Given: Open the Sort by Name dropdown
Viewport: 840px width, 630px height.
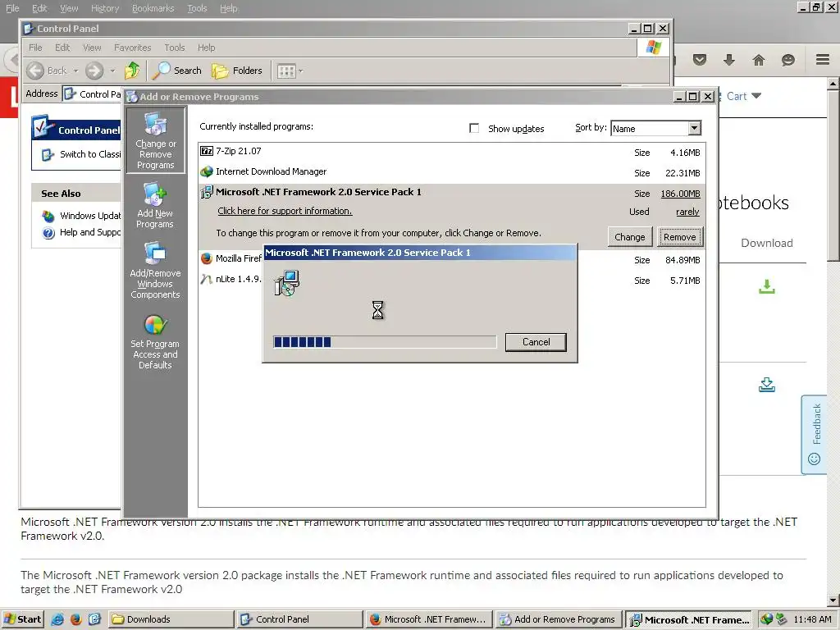Looking at the screenshot, I should pos(694,128).
